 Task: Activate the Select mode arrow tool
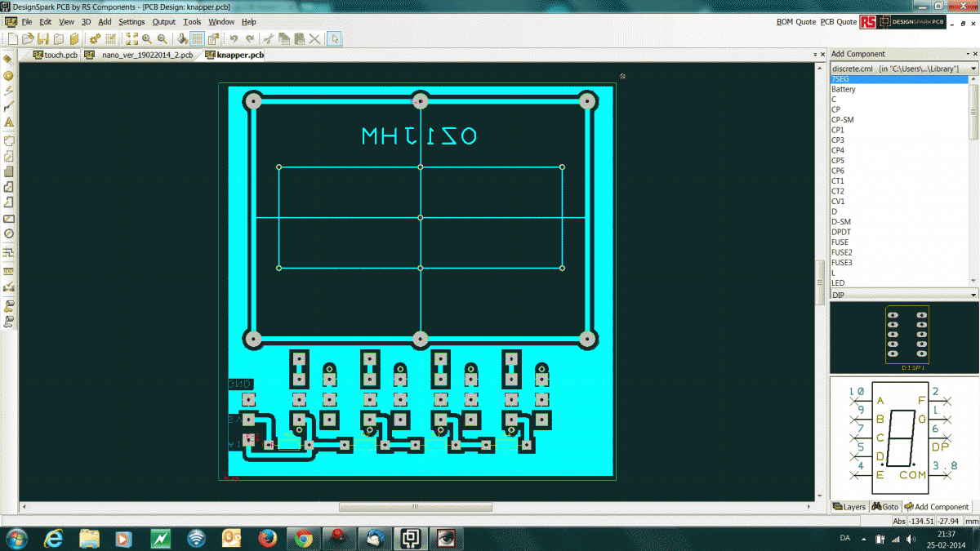[x=335, y=38]
